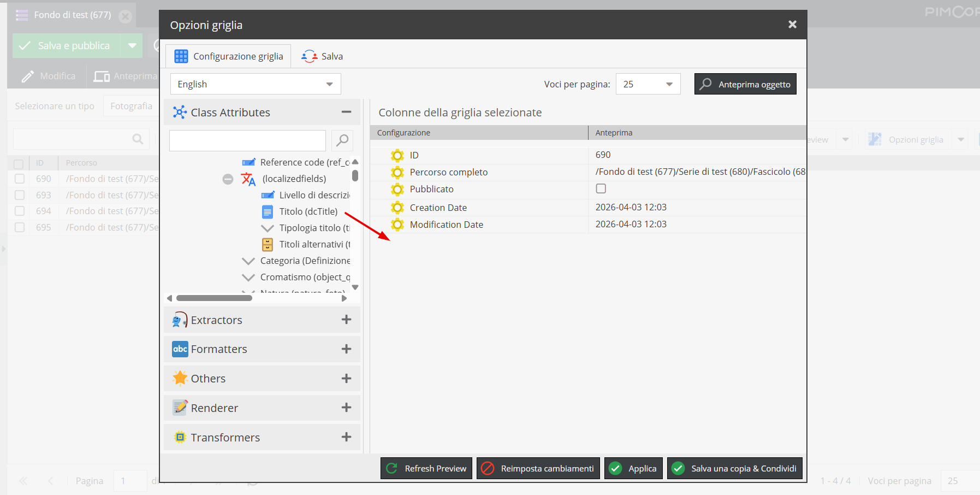Select the Configurazione griglia tab

[x=228, y=56]
